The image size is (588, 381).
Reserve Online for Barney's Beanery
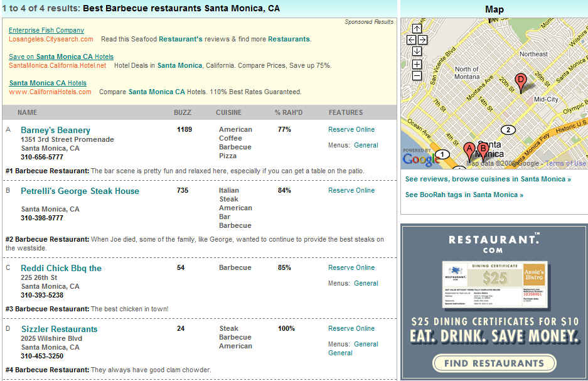[x=351, y=129]
